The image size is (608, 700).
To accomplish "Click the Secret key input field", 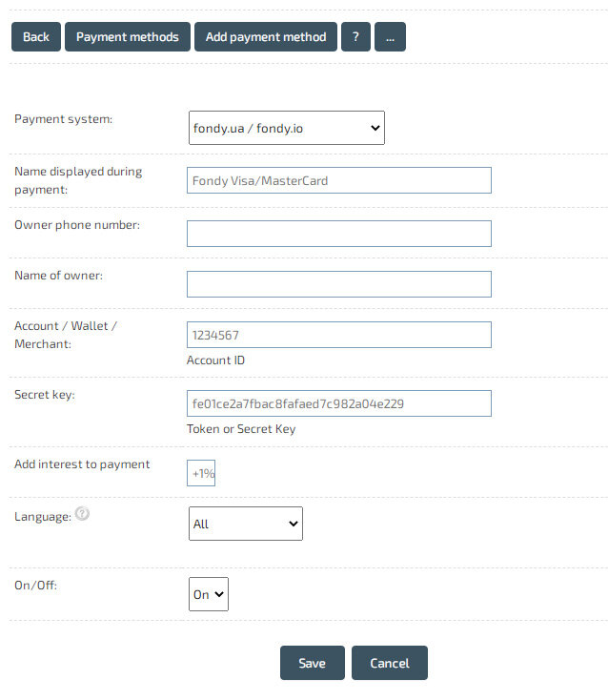I will 338,403.
